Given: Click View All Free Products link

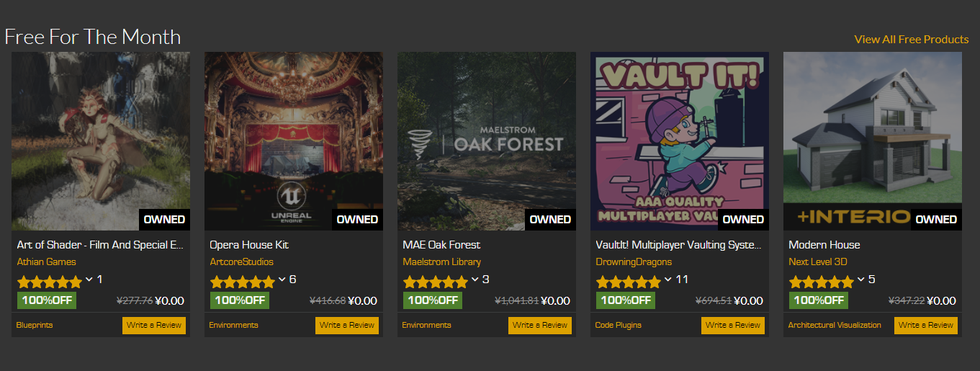Looking at the screenshot, I should point(912,39).
